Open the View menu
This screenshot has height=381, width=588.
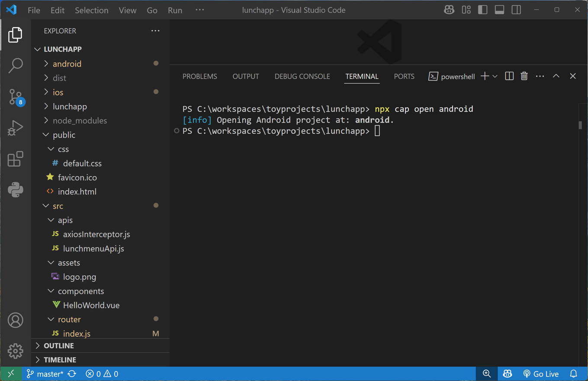127,10
